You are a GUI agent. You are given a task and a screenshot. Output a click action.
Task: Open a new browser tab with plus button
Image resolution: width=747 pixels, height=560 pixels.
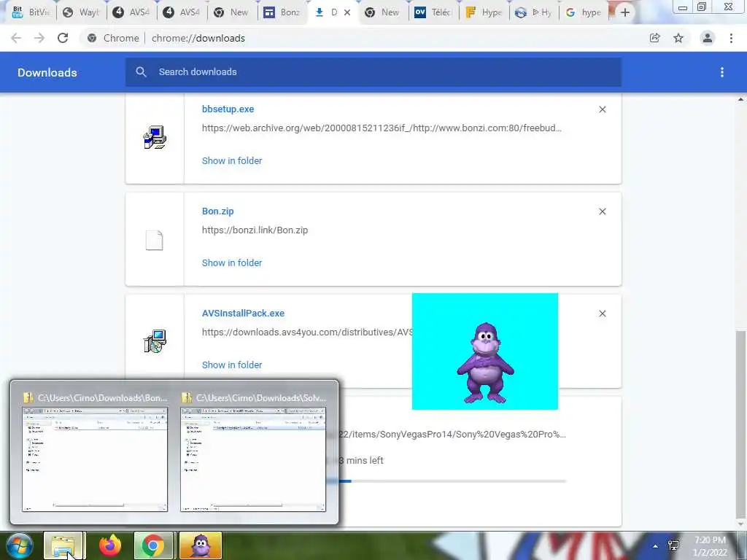625,12
